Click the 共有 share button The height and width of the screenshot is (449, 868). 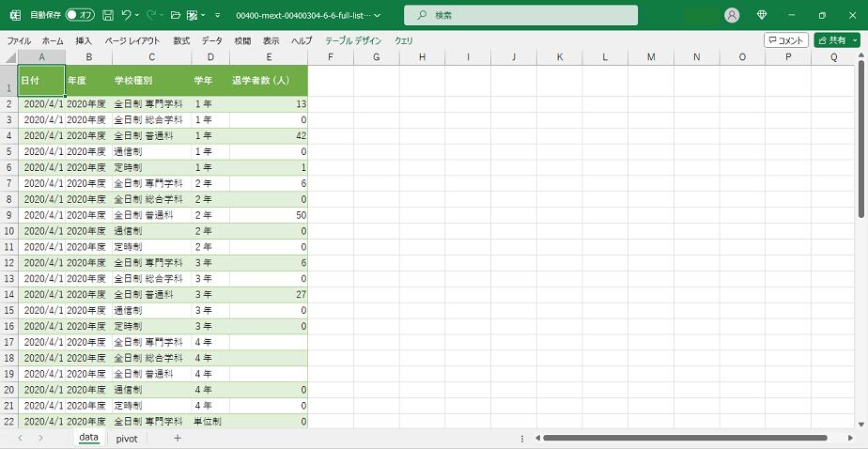pyautogui.click(x=831, y=40)
